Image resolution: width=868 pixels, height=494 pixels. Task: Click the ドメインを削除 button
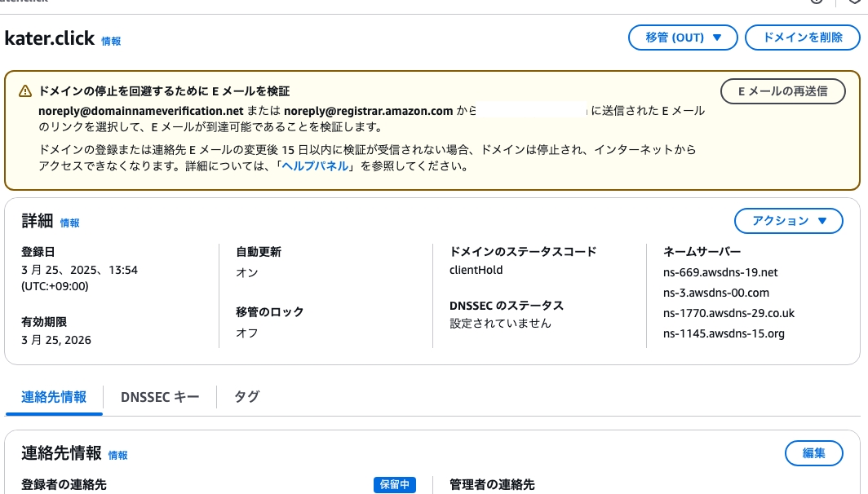803,37
